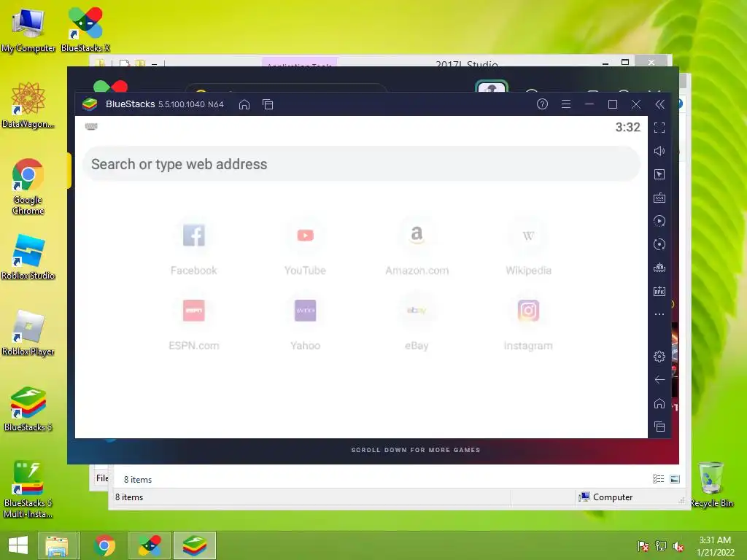This screenshot has width=747, height=560.
Task: Open keyboard controls icon in sidebar
Action: click(659, 198)
